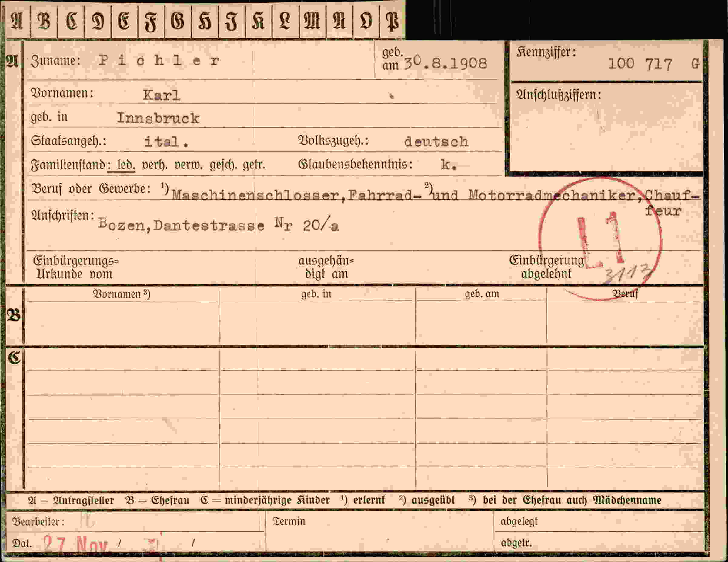
Task: Click the "Beruf oder Gewerbe:" label
Action: [91, 189]
